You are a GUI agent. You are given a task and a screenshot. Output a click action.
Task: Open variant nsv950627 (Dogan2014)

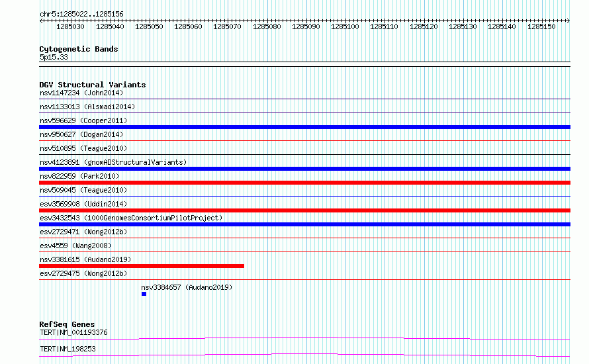point(81,134)
